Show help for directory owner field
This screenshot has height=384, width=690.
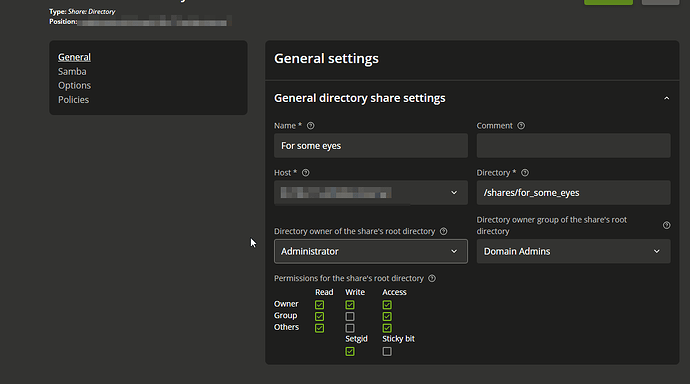tap(444, 231)
